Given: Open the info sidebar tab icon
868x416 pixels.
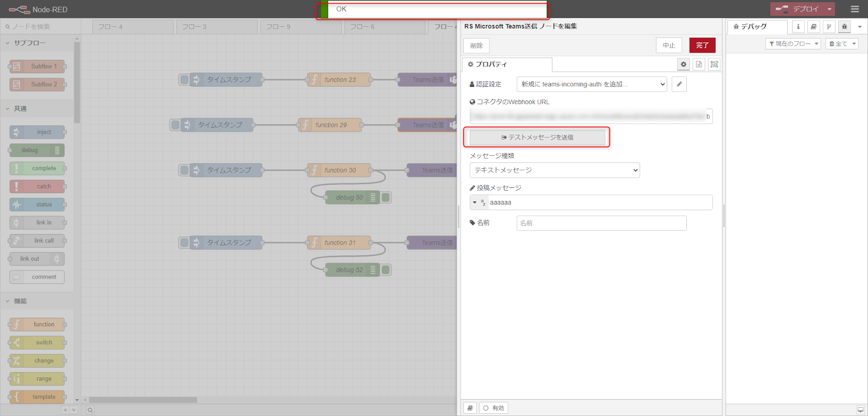Looking at the screenshot, I should (x=798, y=27).
